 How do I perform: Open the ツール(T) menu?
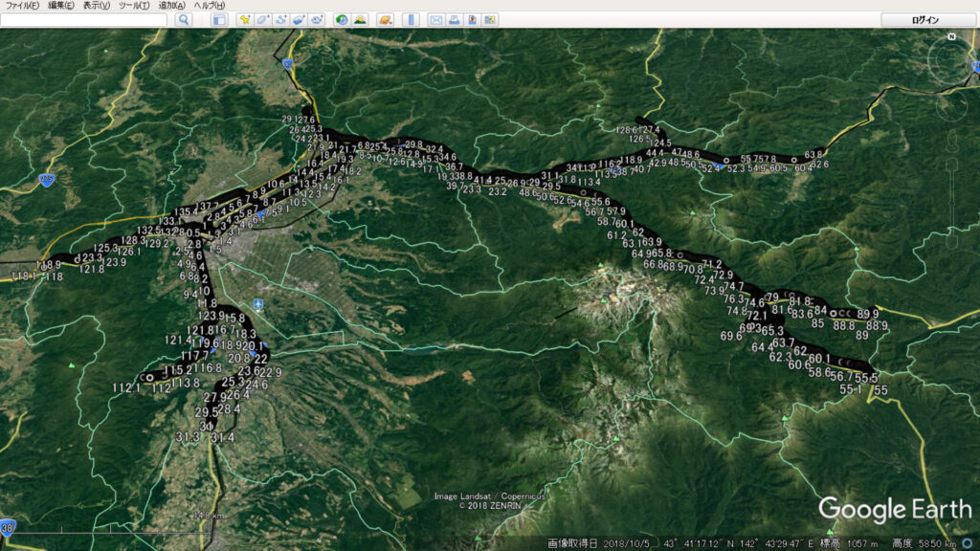(133, 6)
